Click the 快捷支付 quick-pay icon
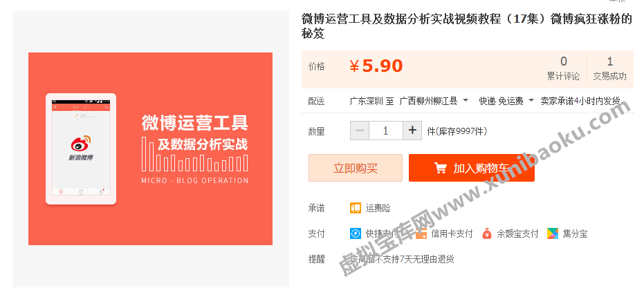644x297 pixels. 355,233
